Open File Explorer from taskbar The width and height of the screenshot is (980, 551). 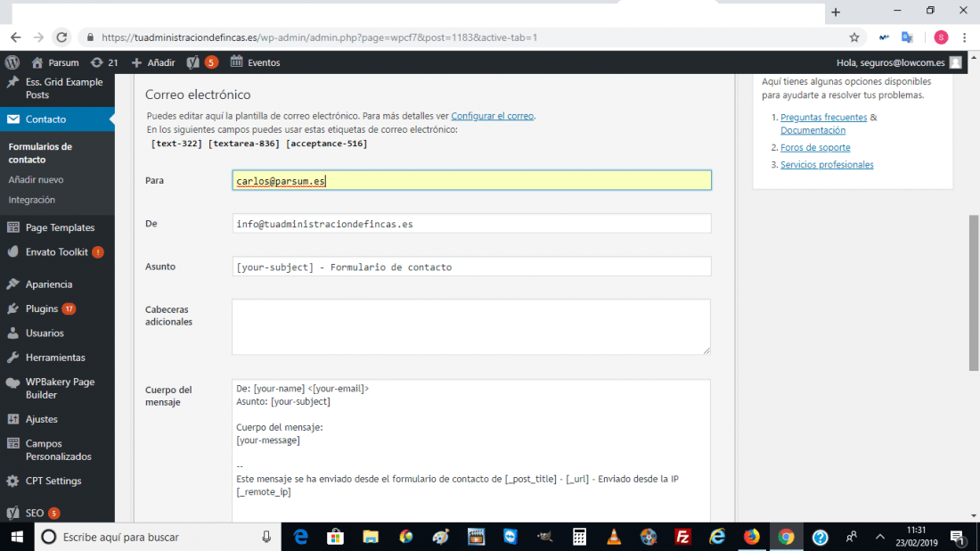371,537
